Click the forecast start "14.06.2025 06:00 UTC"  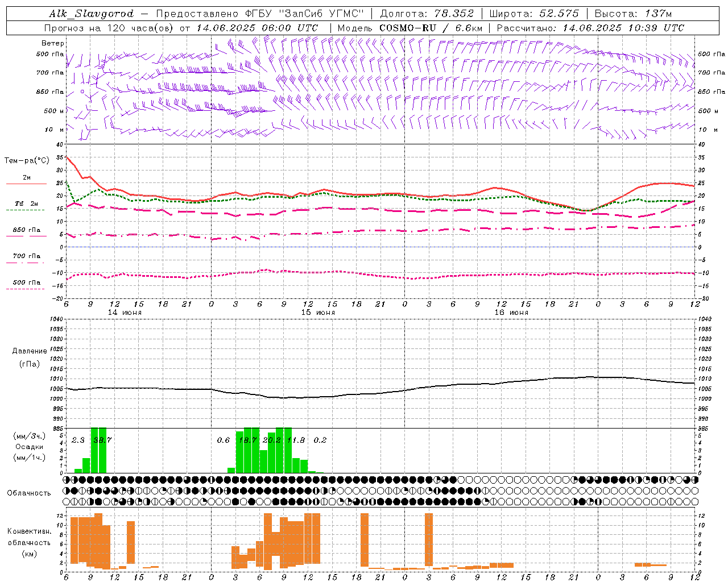coord(257,28)
